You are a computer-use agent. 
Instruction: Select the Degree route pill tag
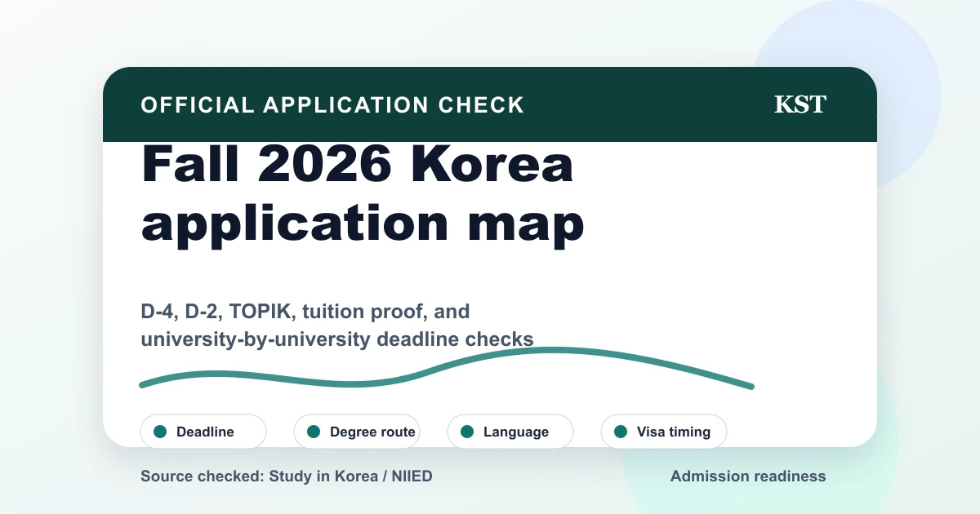click(x=357, y=432)
